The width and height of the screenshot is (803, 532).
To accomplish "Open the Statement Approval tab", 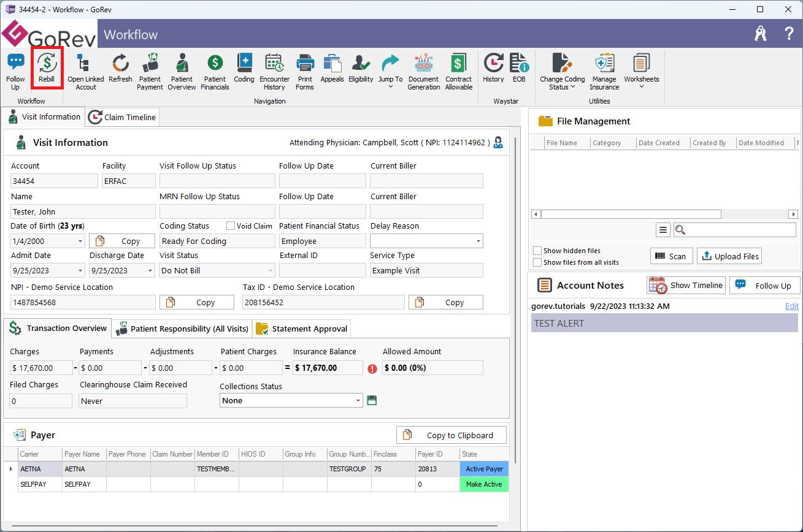I will pyautogui.click(x=302, y=329).
